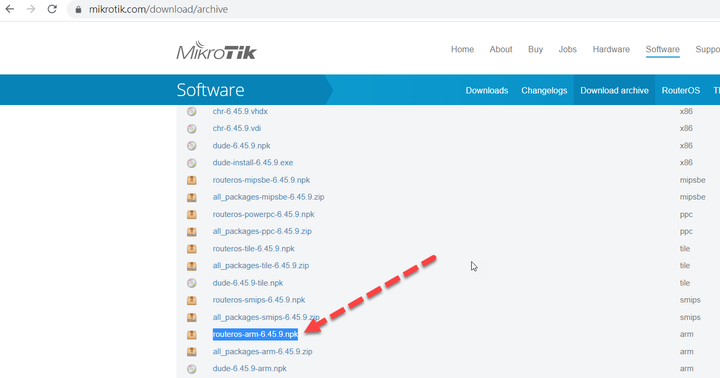Click the browser forward arrow

tap(31, 9)
